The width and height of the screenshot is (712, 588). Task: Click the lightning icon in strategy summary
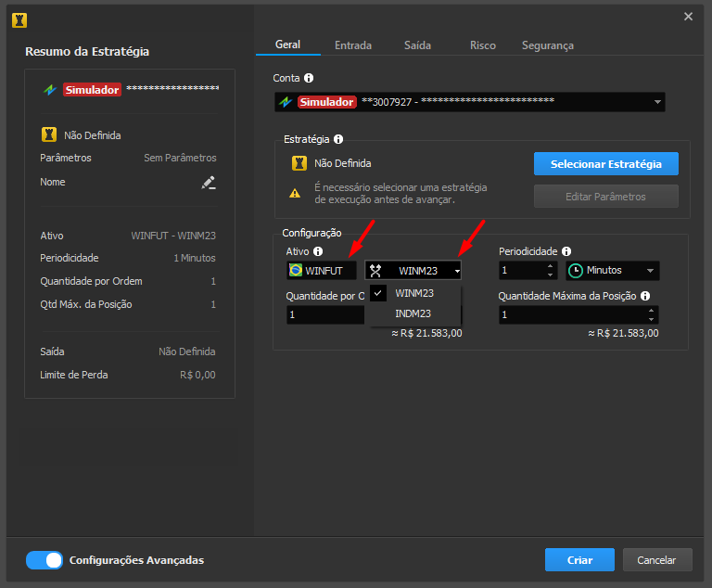point(50,90)
